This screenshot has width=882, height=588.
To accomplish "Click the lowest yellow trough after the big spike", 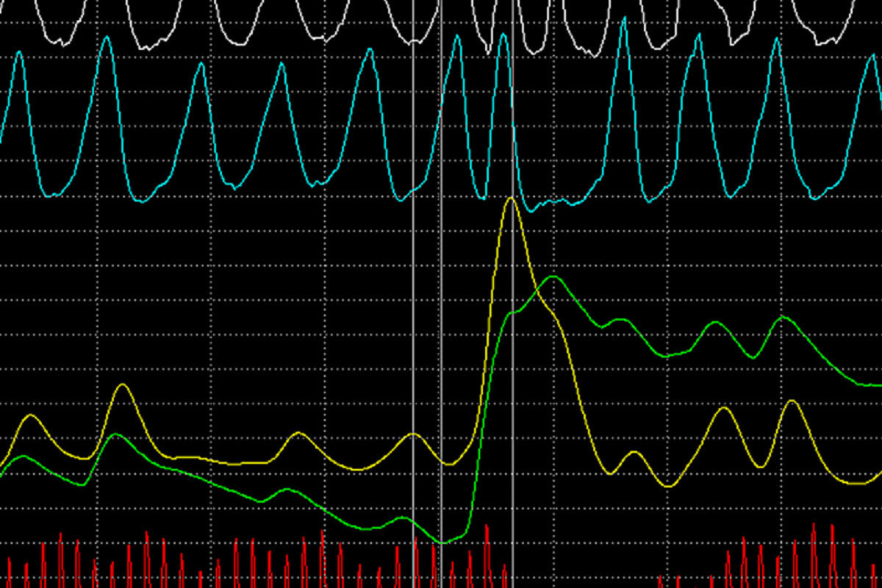I will pyautogui.click(x=668, y=486).
